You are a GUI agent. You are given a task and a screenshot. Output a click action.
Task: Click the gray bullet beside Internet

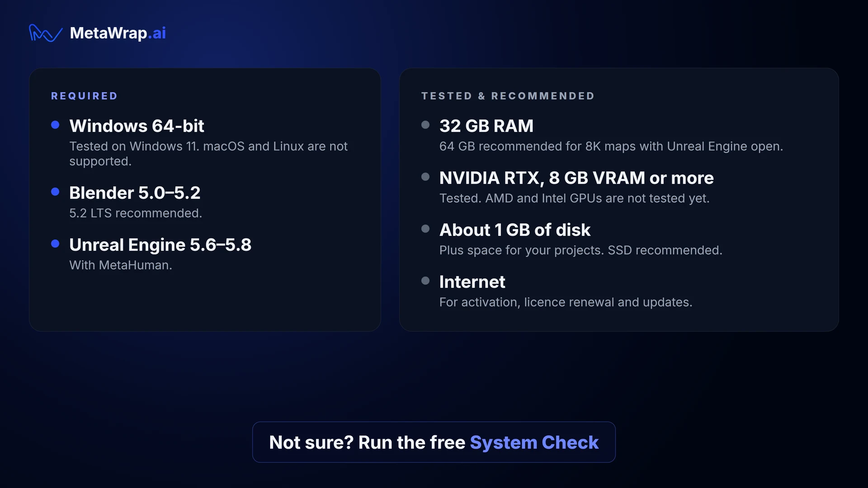click(x=425, y=281)
